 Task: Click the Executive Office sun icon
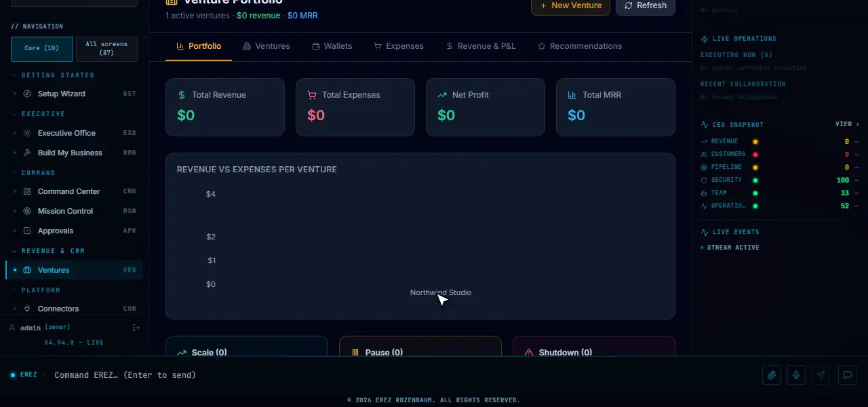[x=27, y=133]
